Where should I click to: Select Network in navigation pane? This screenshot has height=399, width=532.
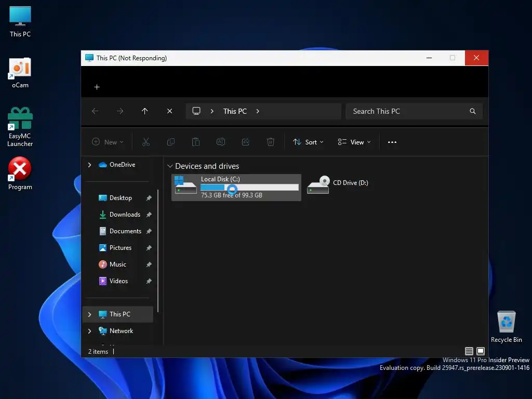click(116, 331)
